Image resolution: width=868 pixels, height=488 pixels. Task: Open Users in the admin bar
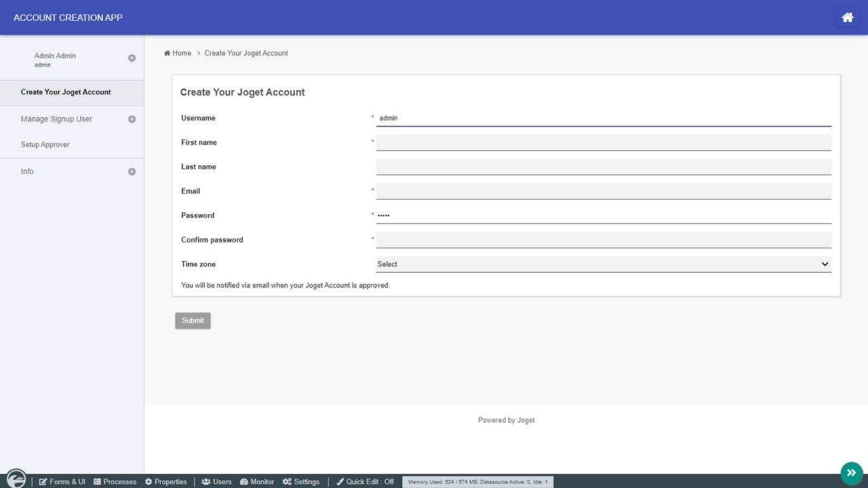point(216,482)
